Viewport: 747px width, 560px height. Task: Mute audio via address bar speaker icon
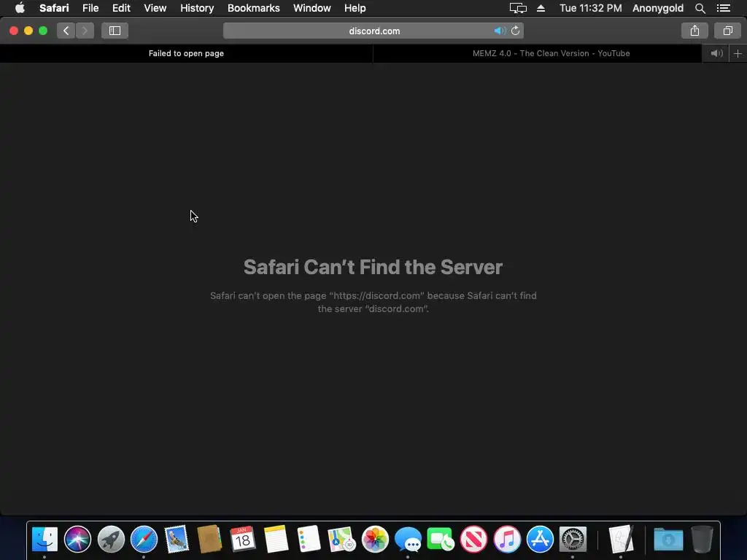click(x=500, y=31)
